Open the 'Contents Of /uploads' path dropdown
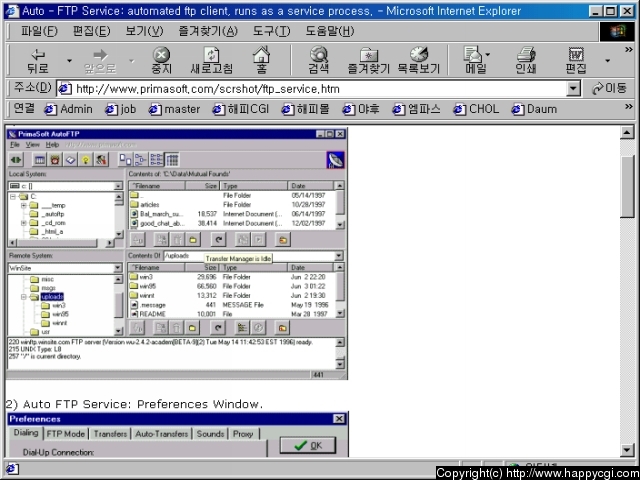 pyautogui.click(x=338, y=256)
